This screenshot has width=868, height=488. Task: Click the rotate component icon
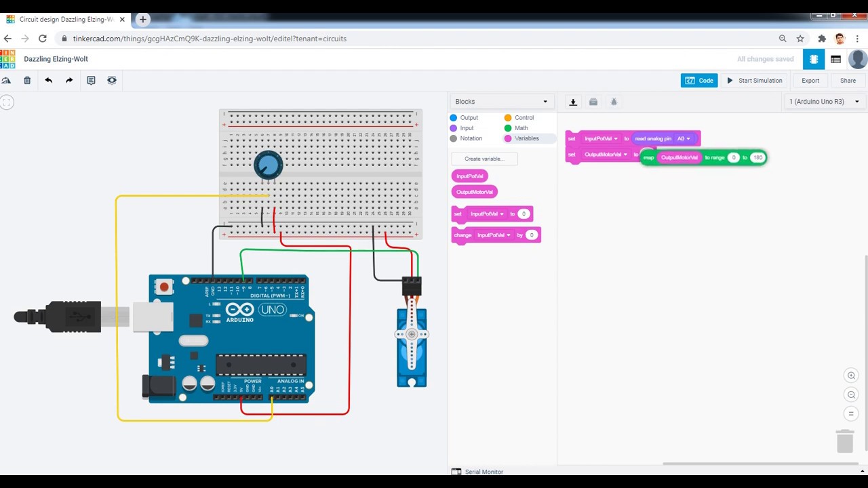coord(6,80)
